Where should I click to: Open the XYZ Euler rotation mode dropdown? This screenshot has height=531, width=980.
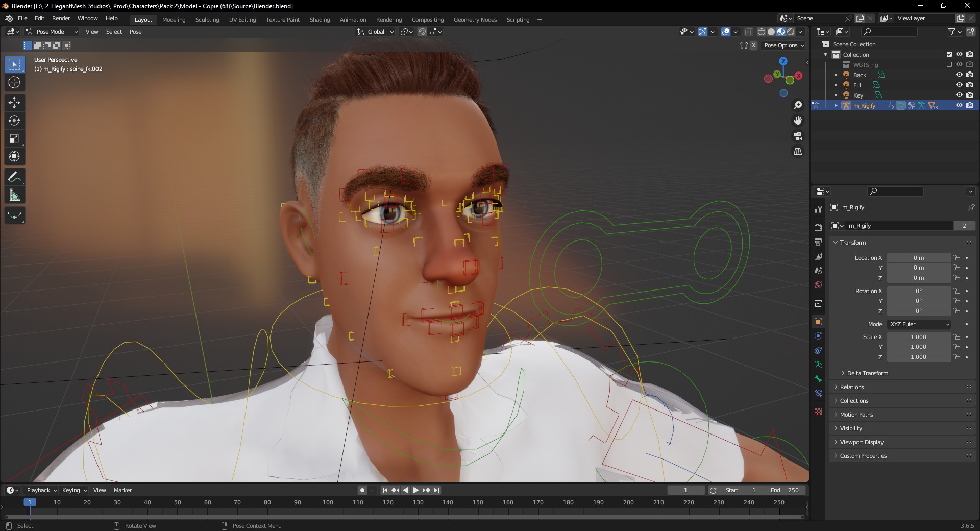[x=919, y=324]
